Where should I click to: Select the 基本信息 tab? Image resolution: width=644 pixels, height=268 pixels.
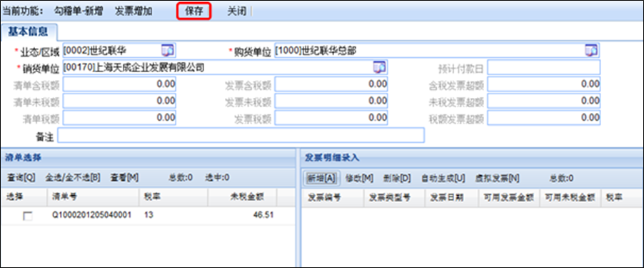pyautogui.click(x=29, y=31)
